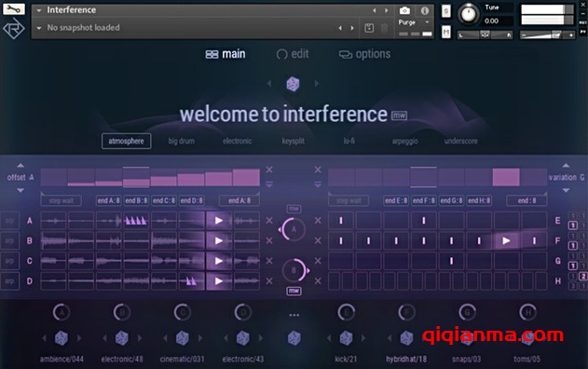Play step seven of row C
The image size is (588, 369).
click(219, 261)
